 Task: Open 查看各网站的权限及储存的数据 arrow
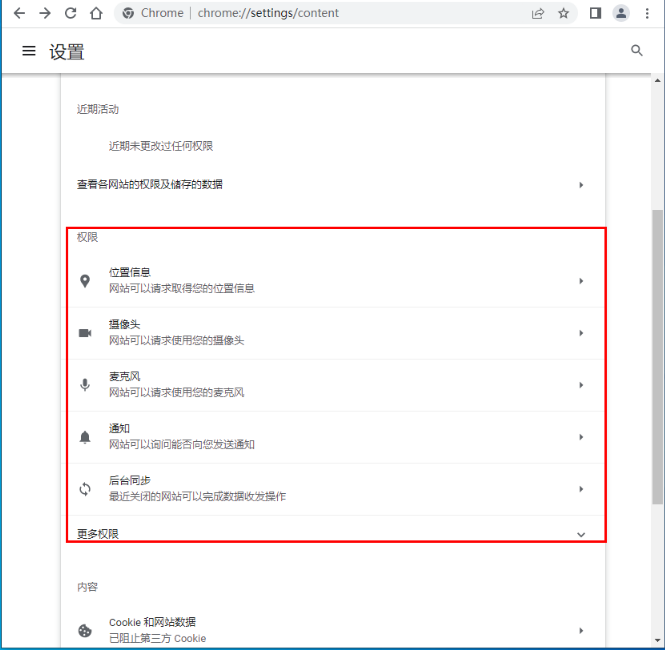tap(581, 185)
